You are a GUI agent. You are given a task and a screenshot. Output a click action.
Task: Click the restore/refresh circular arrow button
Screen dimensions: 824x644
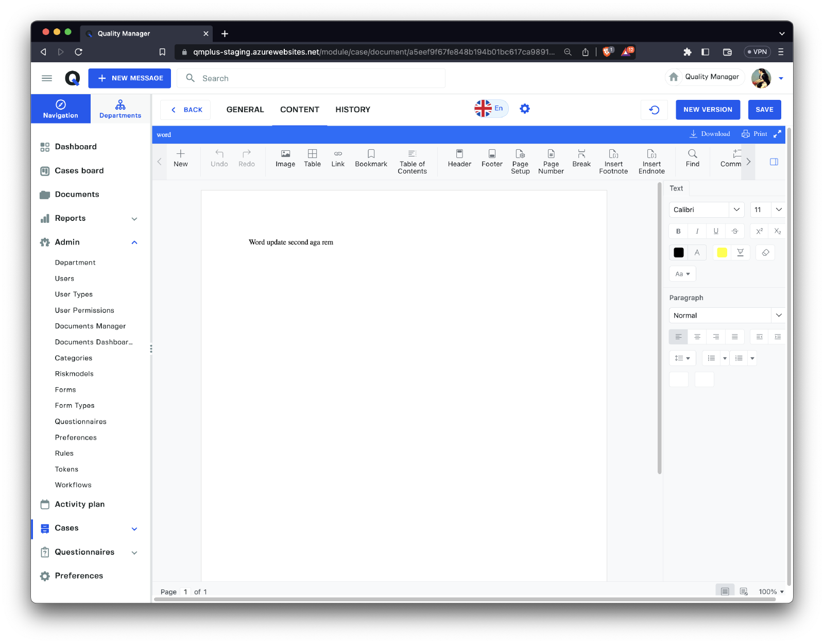click(654, 110)
